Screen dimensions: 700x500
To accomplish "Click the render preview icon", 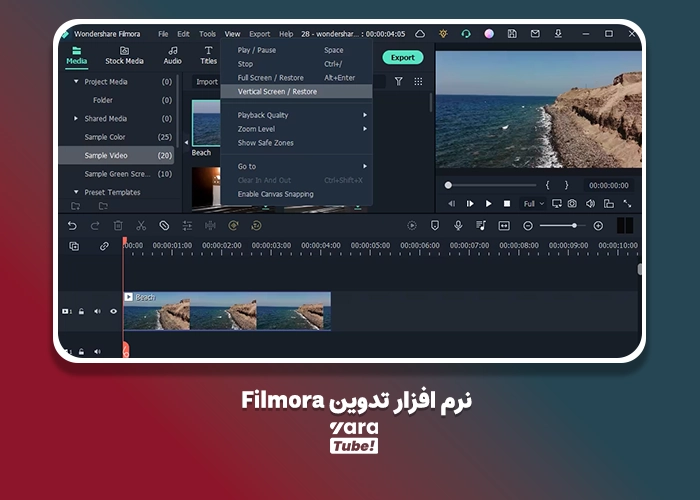I will point(412,225).
